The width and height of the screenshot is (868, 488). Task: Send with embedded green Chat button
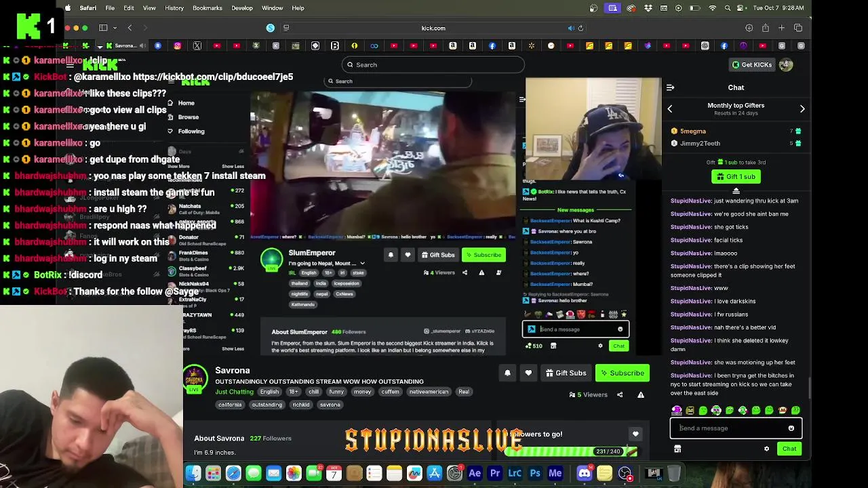[618, 346]
